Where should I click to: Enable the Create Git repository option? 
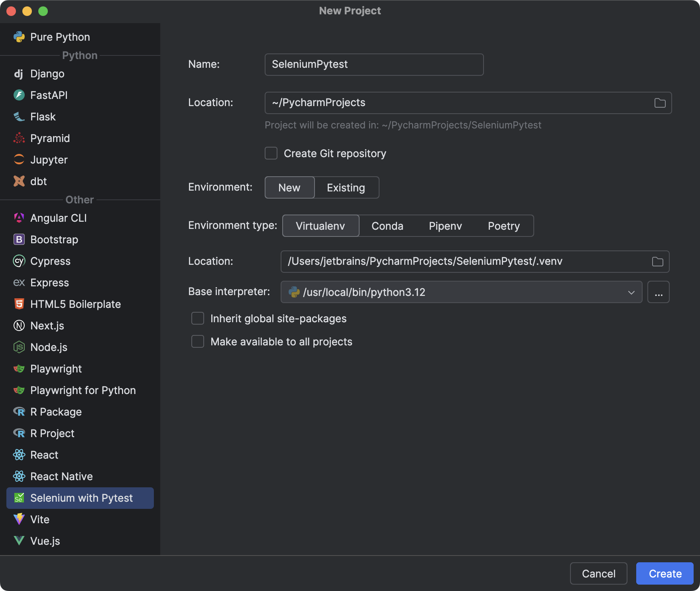pyautogui.click(x=271, y=153)
